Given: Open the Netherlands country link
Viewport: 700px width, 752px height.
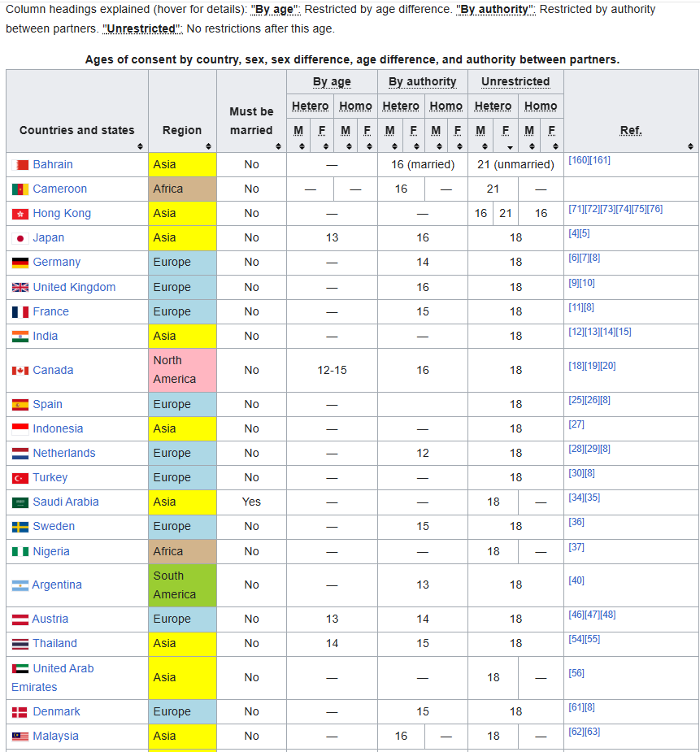Looking at the screenshot, I should pyautogui.click(x=64, y=454).
